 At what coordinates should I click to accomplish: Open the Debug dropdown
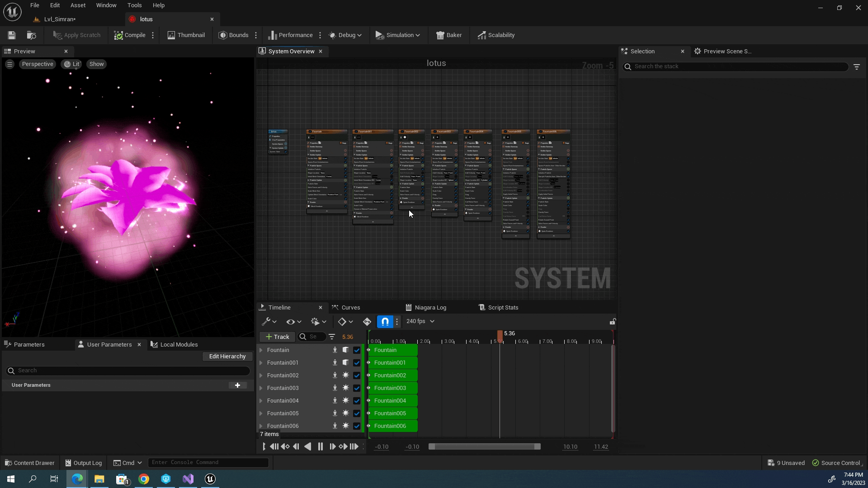(345, 35)
